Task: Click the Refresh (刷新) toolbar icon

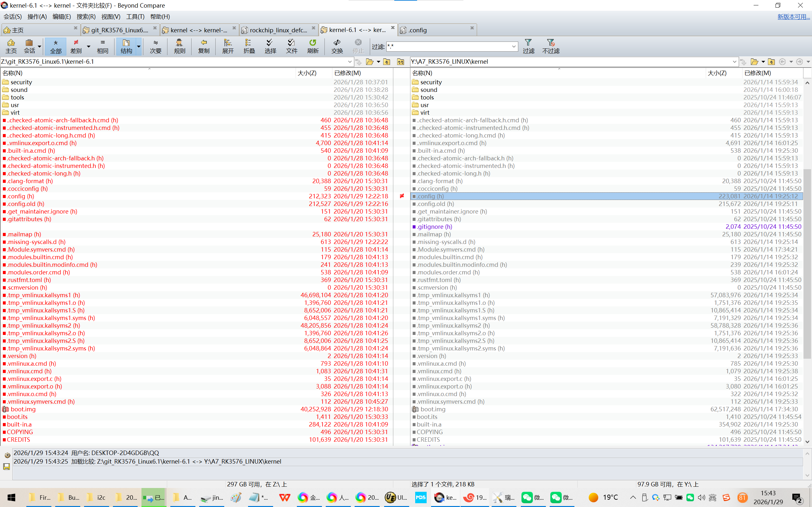Action: click(x=312, y=46)
